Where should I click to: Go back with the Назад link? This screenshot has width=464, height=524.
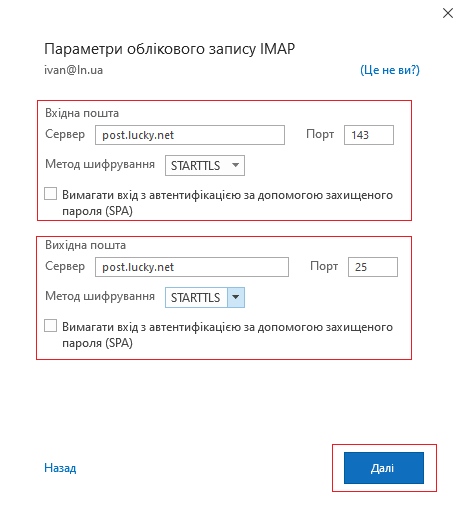[60, 468]
